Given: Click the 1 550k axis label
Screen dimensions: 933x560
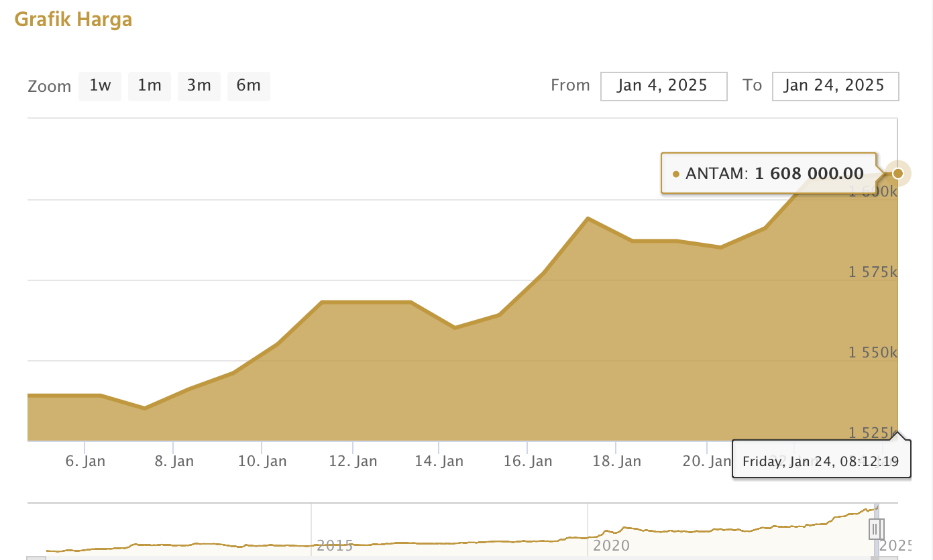Looking at the screenshot, I should (873, 353).
